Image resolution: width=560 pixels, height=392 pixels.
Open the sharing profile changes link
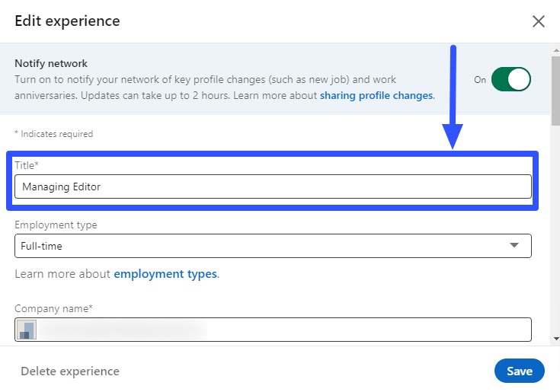pos(376,96)
